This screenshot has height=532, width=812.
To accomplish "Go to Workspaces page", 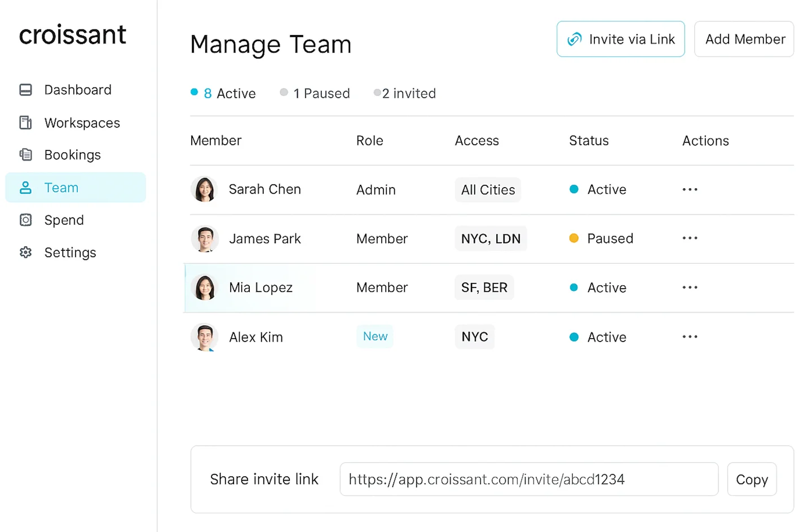I will [x=76, y=122].
